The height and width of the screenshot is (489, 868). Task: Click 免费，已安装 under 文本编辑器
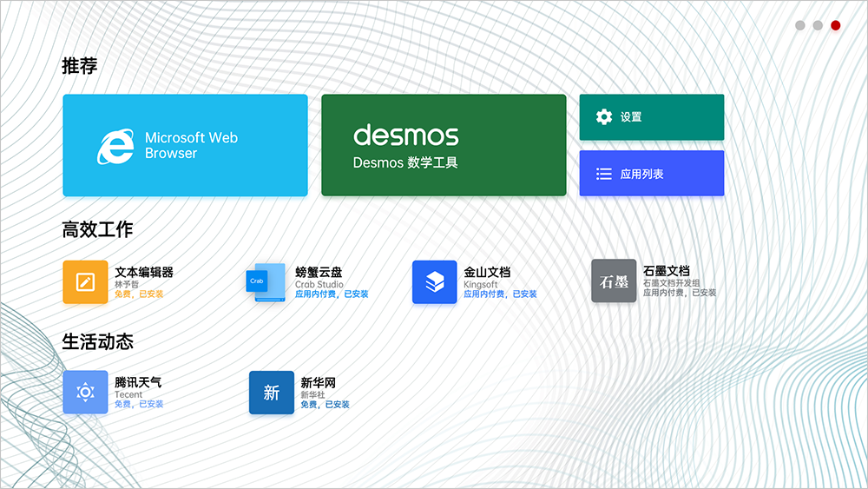click(x=139, y=294)
